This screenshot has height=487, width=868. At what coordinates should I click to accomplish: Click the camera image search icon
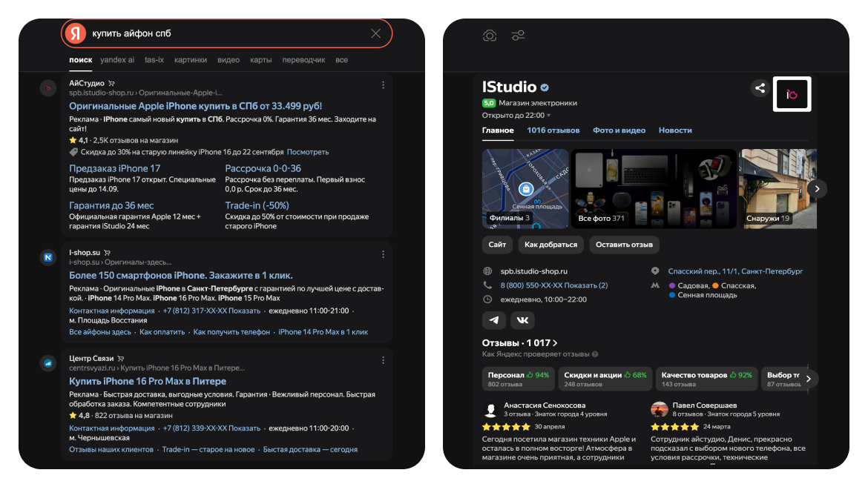click(x=490, y=36)
